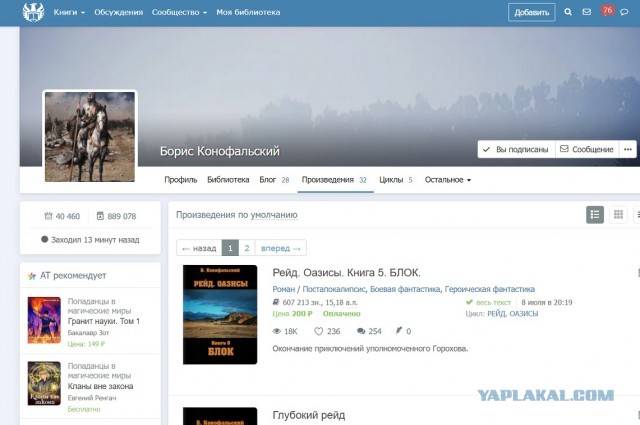Toggle the 'Вы подписаны' subscription button
Image resolution: width=640 pixels, height=425 pixels.
tap(516, 149)
